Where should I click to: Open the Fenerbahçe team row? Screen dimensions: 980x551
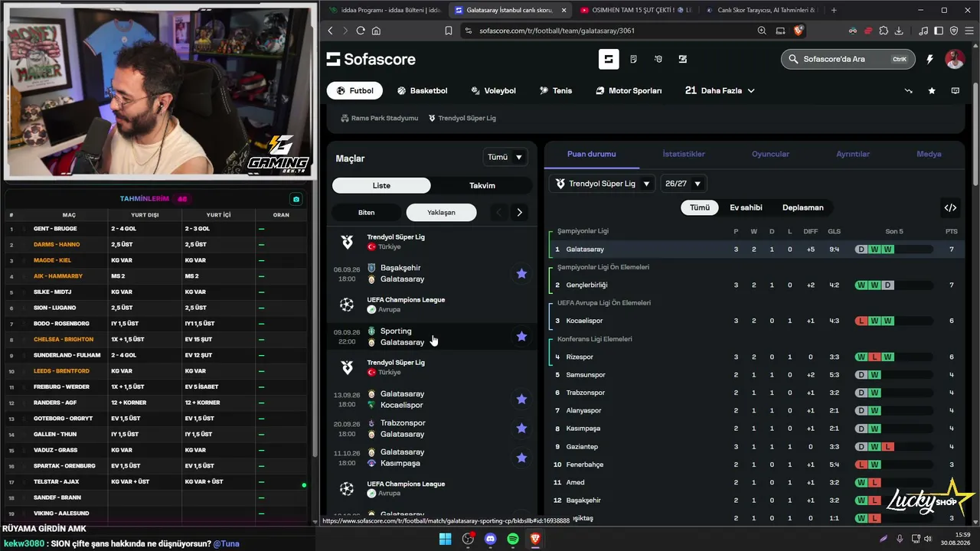pyautogui.click(x=754, y=465)
